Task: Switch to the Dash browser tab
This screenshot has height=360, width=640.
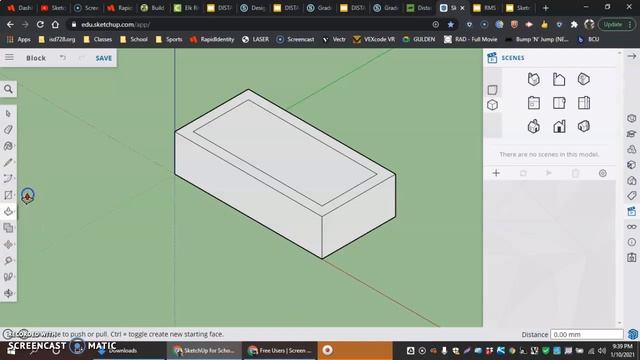Action: point(20,8)
